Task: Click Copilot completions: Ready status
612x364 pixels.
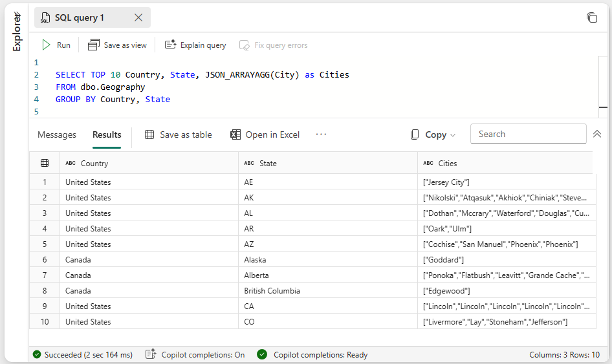Action: [x=320, y=355]
